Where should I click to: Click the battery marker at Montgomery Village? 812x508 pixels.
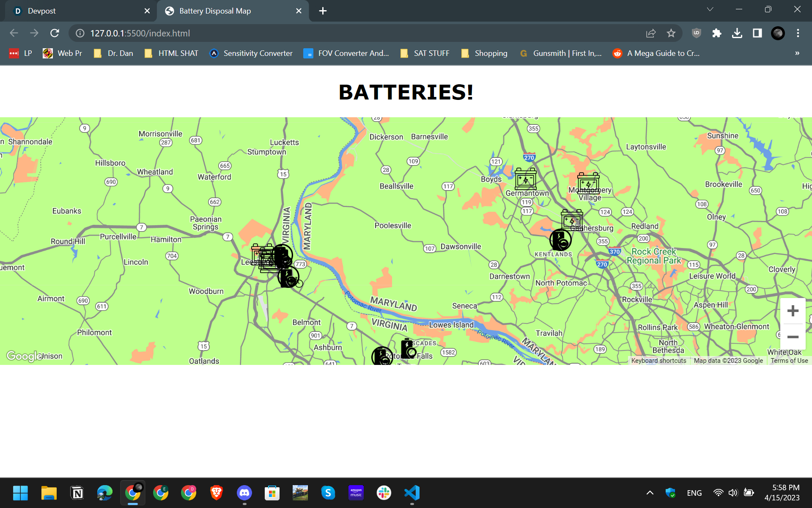(x=588, y=183)
